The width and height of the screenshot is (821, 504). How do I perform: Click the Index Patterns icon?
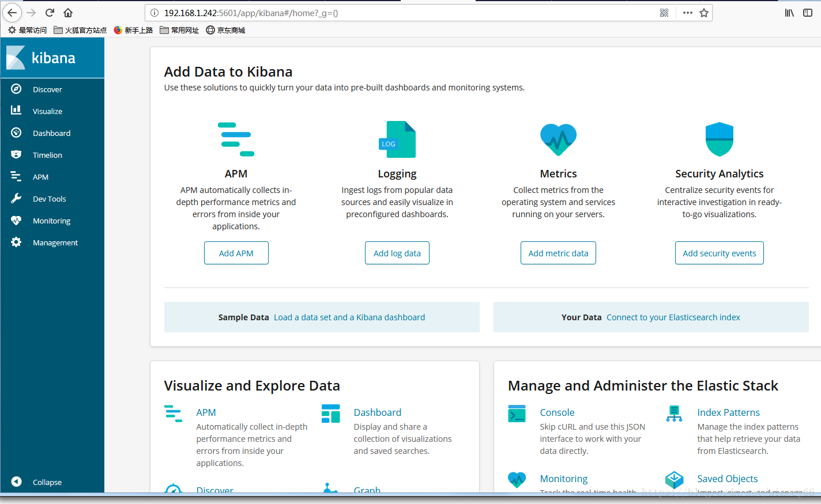coord(674,414)
